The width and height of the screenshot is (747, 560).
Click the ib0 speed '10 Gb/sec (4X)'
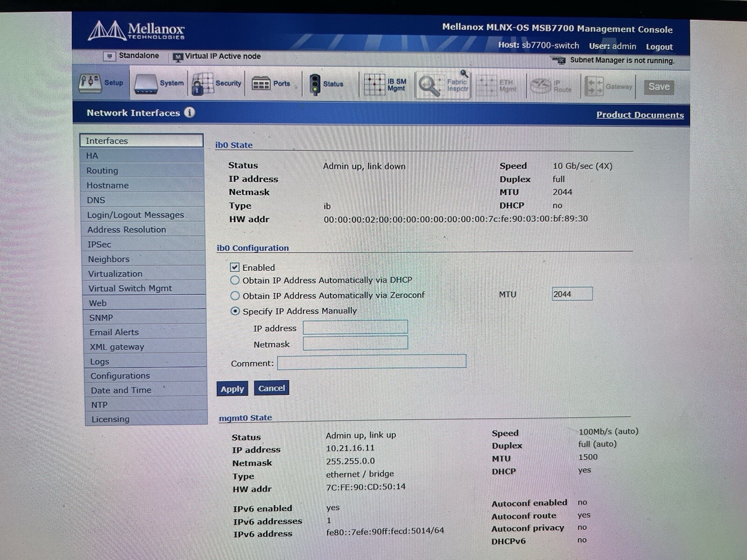click(582, 166)
